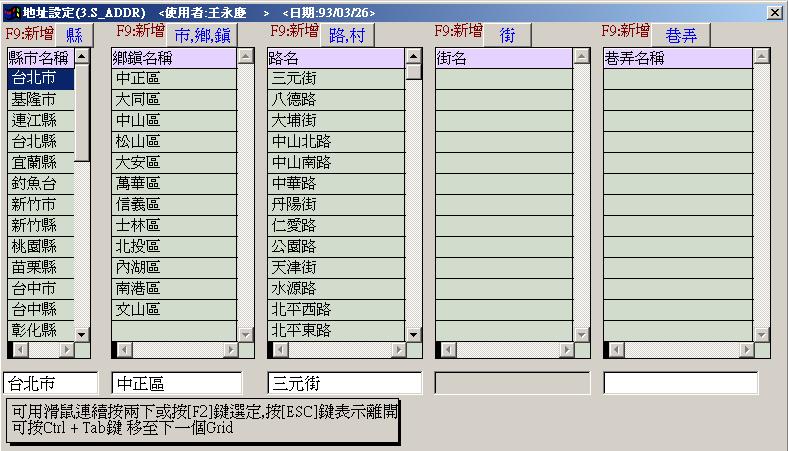The height and width of the screenshot is (451, 788).
Task: Click the 三元街 road text field
Action: click(344, 383)
